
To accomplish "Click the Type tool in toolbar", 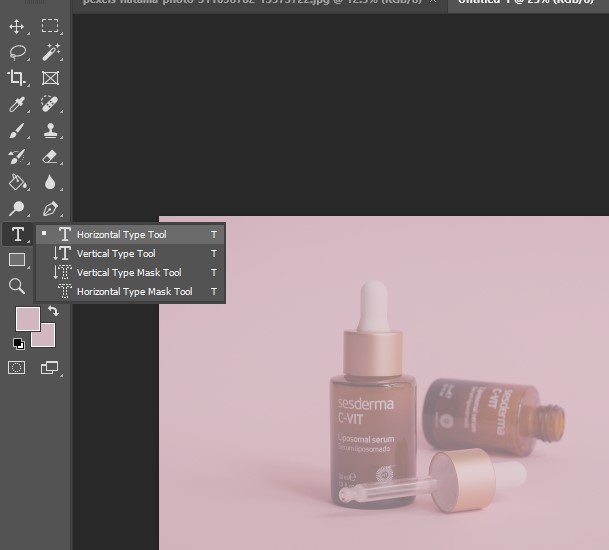I will (17, 234).
